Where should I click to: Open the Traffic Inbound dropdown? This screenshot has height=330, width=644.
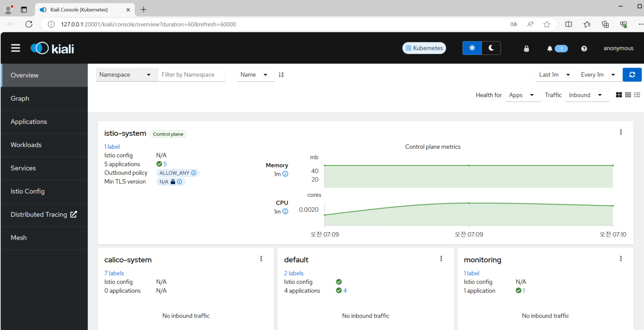(587, 95)
